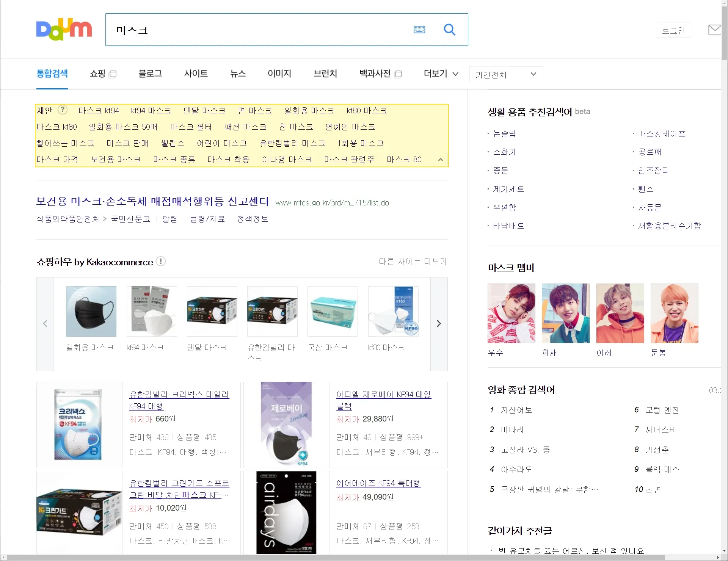This screenshot has width=728, height=561.
Task: Switch to the 이미지 tab
Action: [279, 74]
